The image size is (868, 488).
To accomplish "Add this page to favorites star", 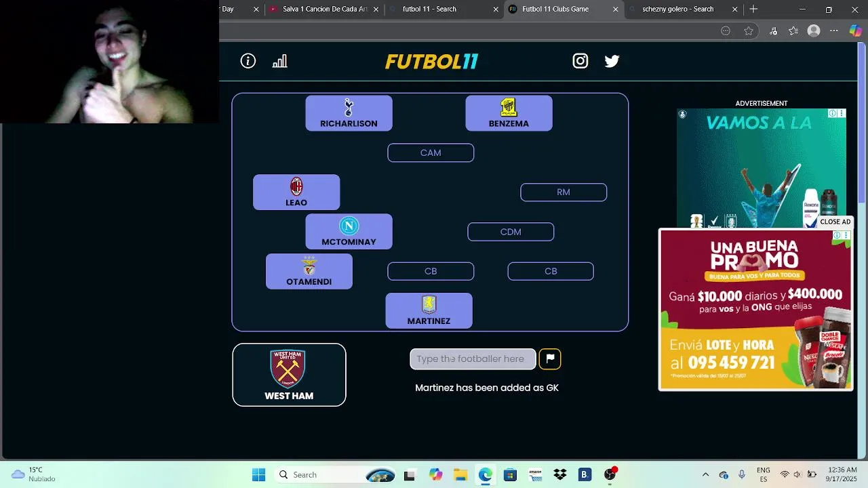I will [749, 30].
